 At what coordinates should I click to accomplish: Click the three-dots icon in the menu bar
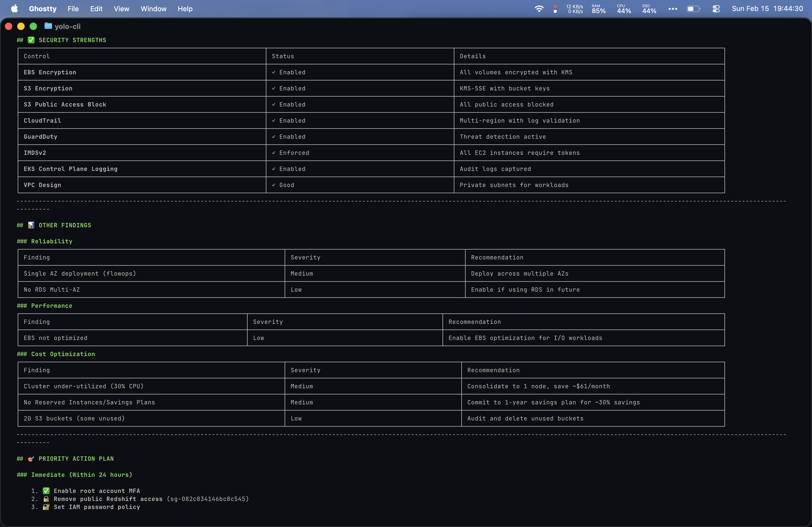click(673, 9)
